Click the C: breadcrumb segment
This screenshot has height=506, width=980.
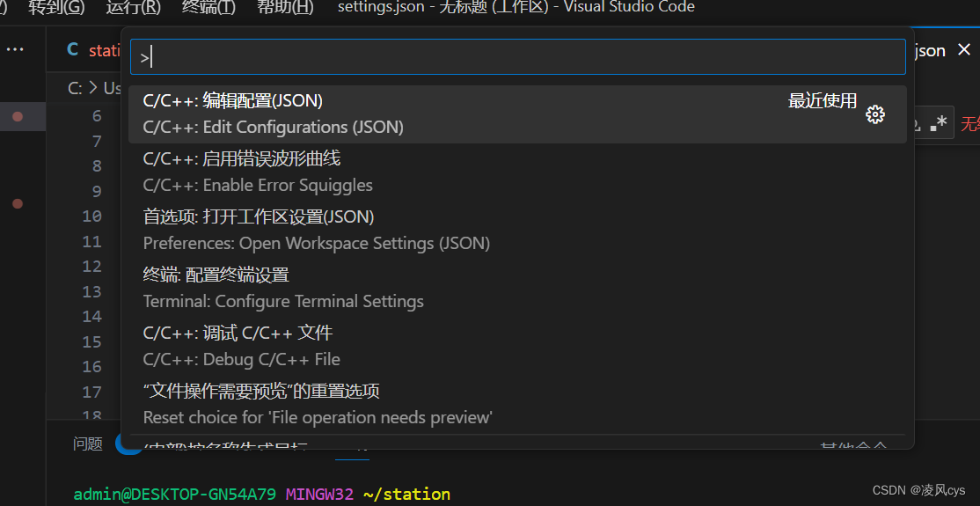(x=75, y=89)
